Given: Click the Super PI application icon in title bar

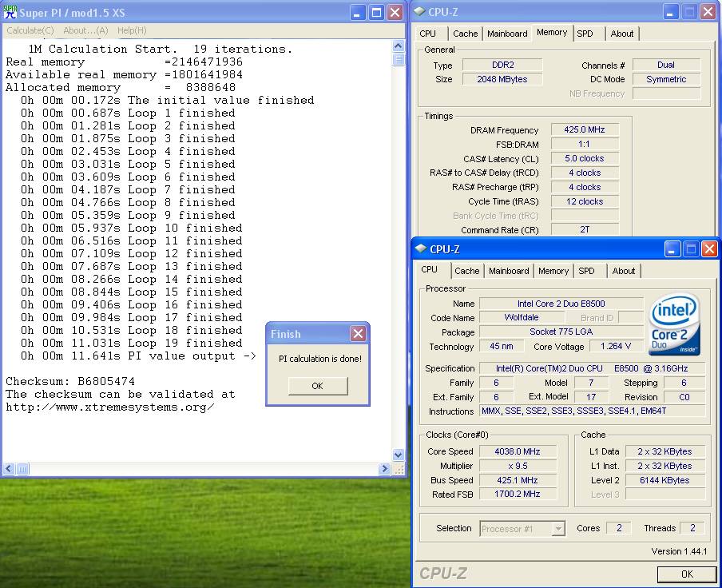Looking at the screenshot, I should pos(10,12).
